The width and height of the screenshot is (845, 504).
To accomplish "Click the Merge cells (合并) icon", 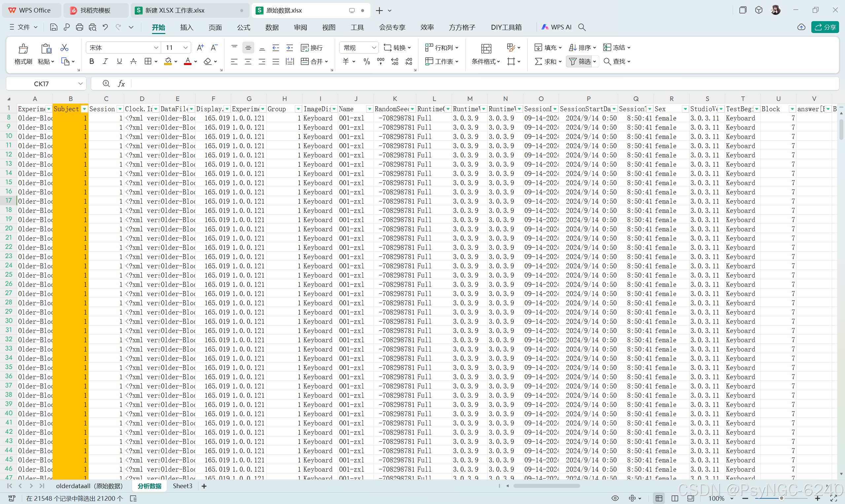I will [x=305, y=61].
